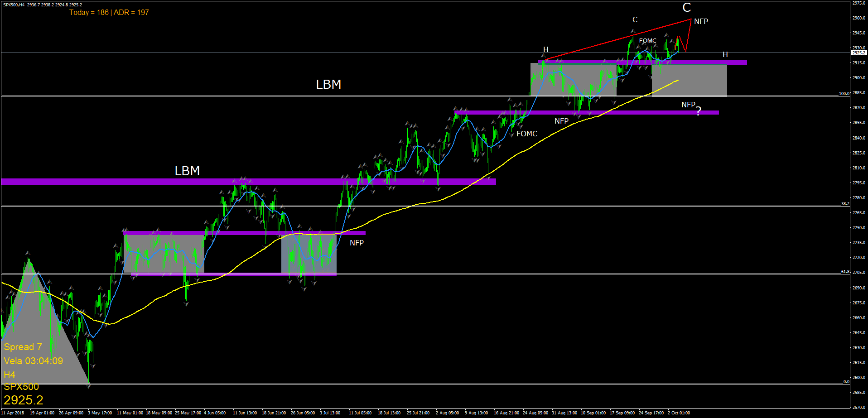Click '11 Jun 13:00' on the time axis

245,413
